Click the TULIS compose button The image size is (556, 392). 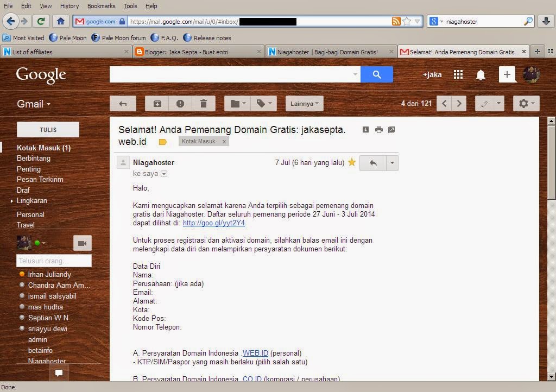point(48,130)
